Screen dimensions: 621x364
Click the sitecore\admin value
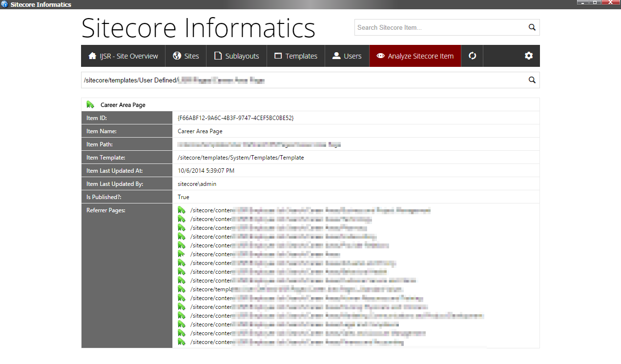click(x=197, y=184)
